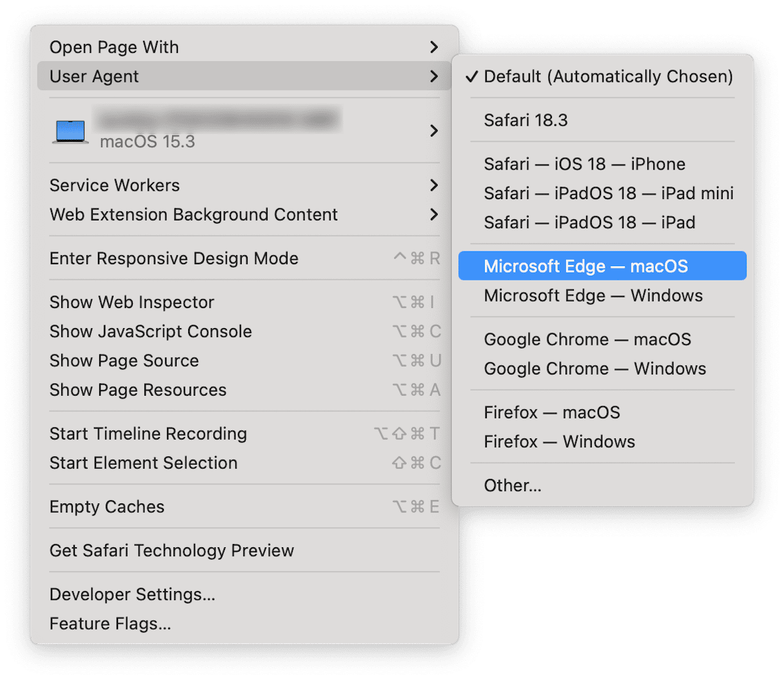Image resolution: width=784 pixels, height=680 pixels.
Task: Choose Show JavaScript Console
Action: point(244,331)
